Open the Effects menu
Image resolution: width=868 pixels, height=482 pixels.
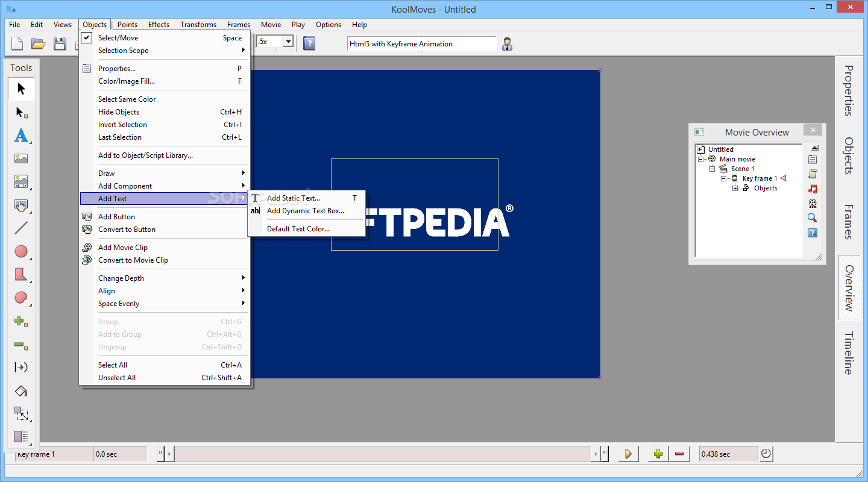(x=159, y=25)
